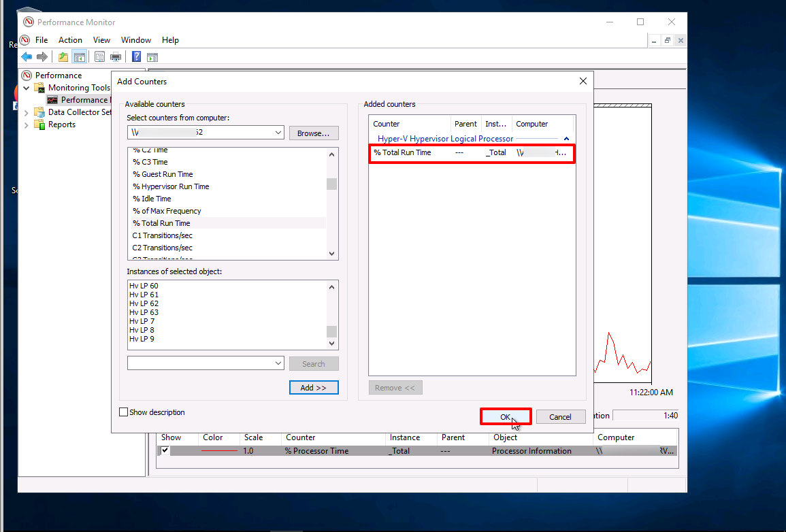Screen dimensions: 786x532
Task: Uncheck Show for % Processor Time row
Action: [x=165, y=450]
